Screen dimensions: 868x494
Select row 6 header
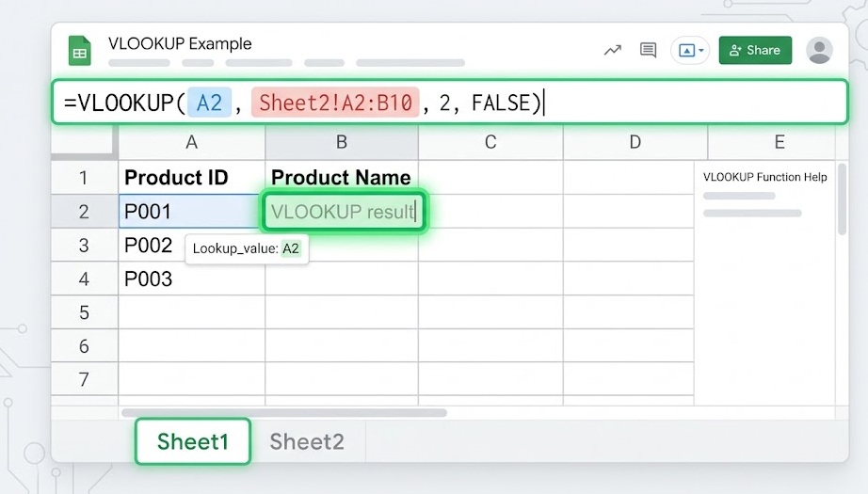(84, 346)
